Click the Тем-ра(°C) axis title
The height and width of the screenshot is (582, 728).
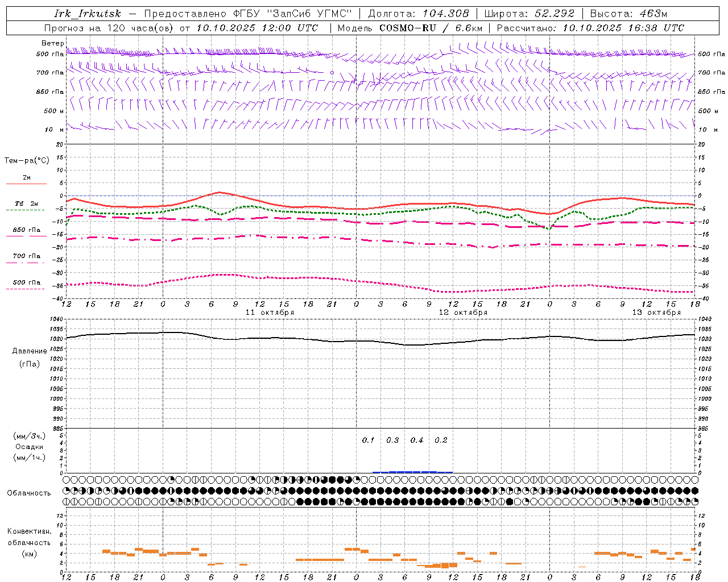click(x=27, y=161)
